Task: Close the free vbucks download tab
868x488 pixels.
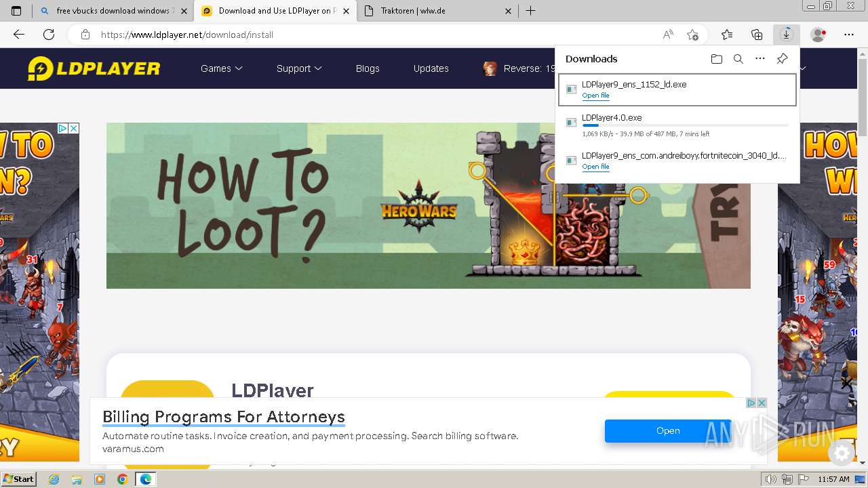Action: [x=184, y=11]
